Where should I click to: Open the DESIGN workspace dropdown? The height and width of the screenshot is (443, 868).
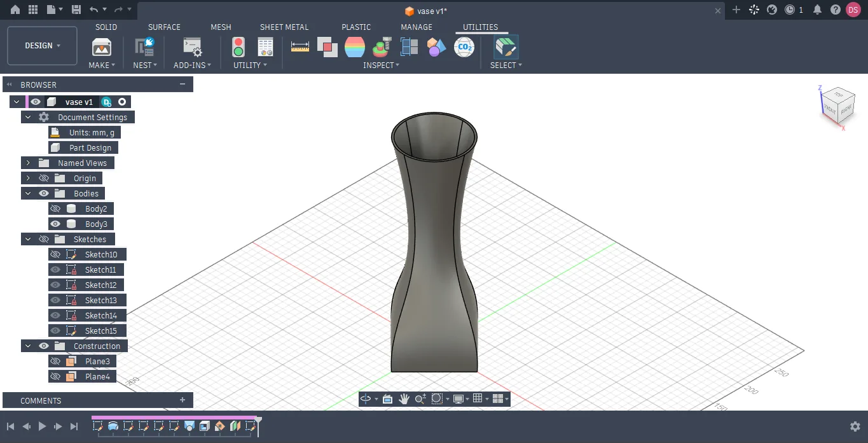pyautogui.click(x=43, y=46)
